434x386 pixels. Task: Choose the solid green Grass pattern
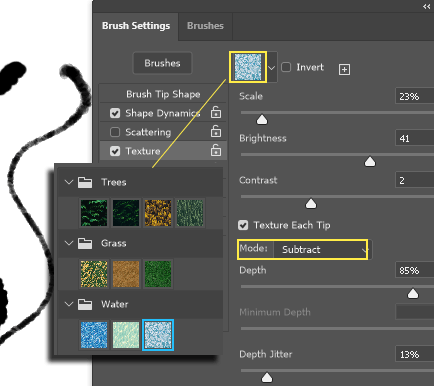[158, 274]
